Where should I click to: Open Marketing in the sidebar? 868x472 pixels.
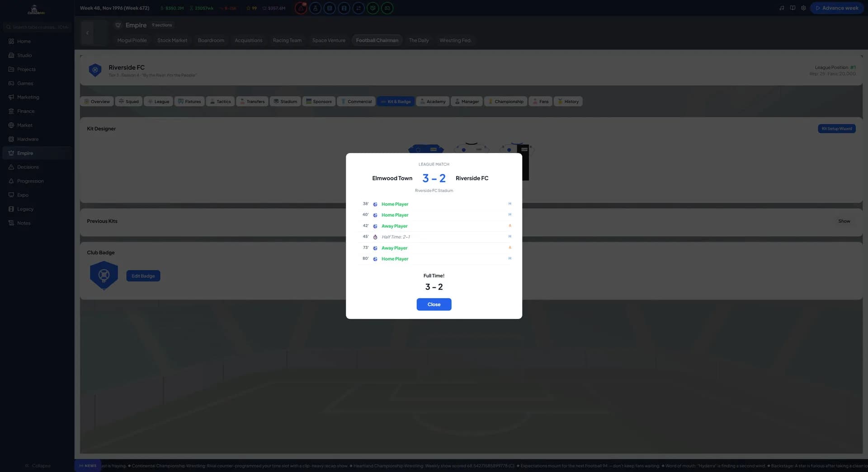point(37,97)
